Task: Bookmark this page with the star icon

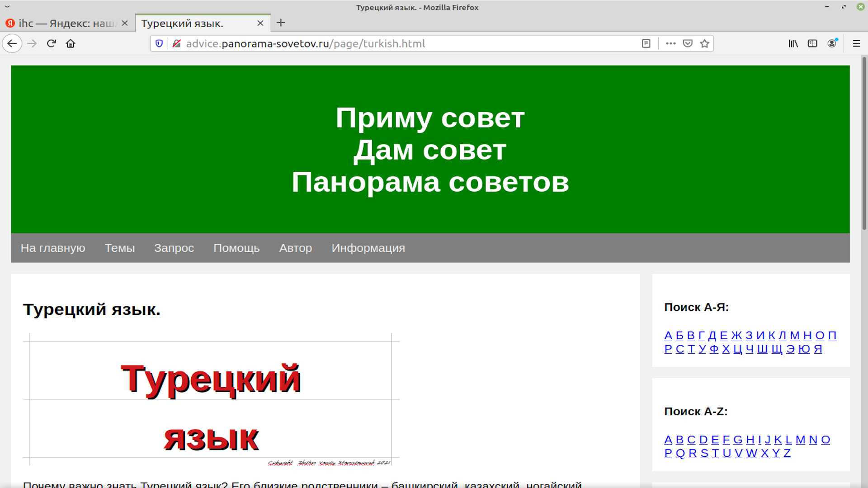Action: coord(704,43)
